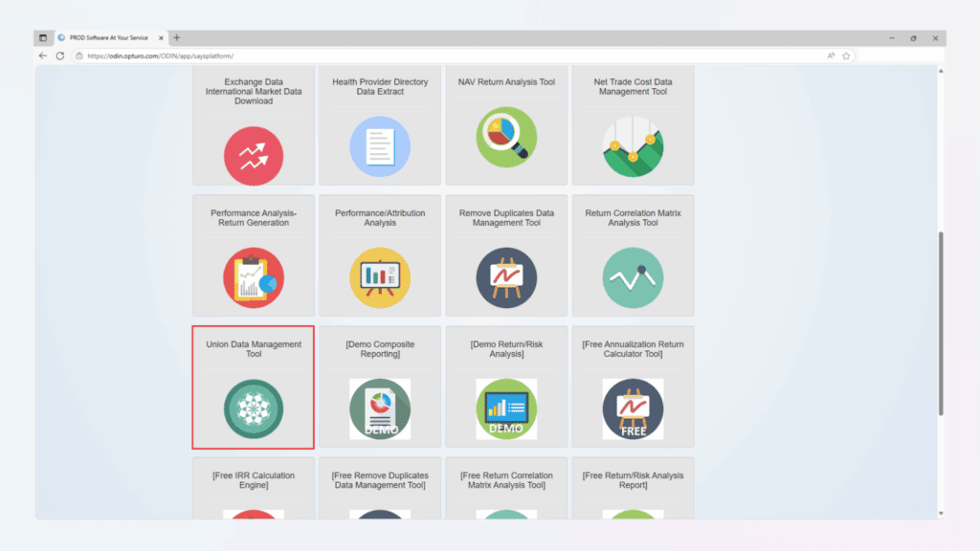Image resolution: width=980 pixels, height=551 pixels.
Task: Select the PROD Software At Your Service tab
Action: pos(108,38)
